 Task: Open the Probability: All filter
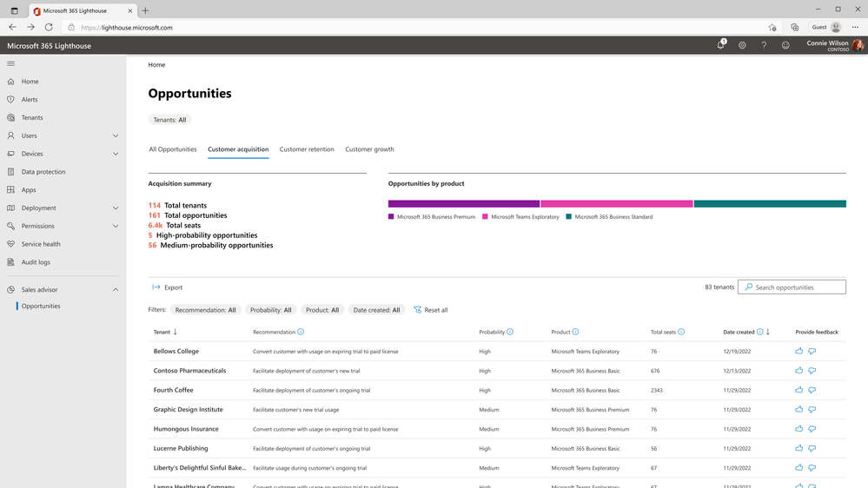(x=271, y=310)
